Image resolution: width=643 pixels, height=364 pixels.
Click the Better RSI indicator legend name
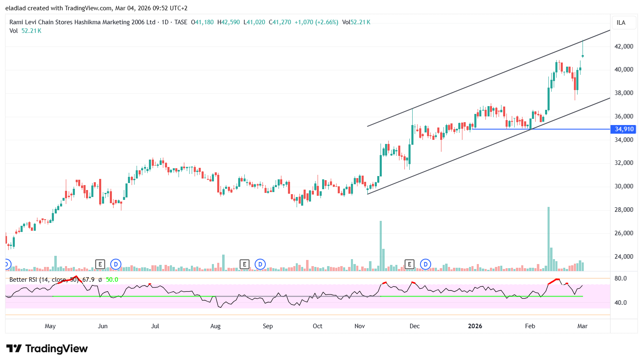[44, 280]
